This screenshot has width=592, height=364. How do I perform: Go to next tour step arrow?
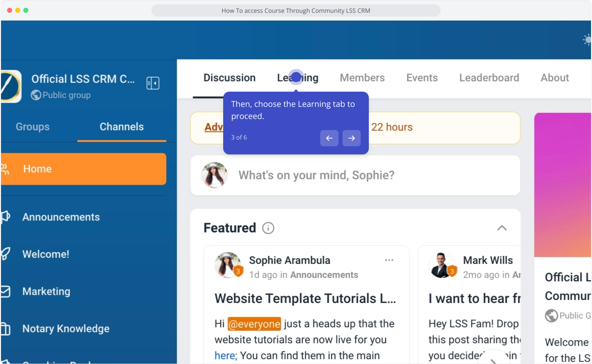click(x=352, y=138)
